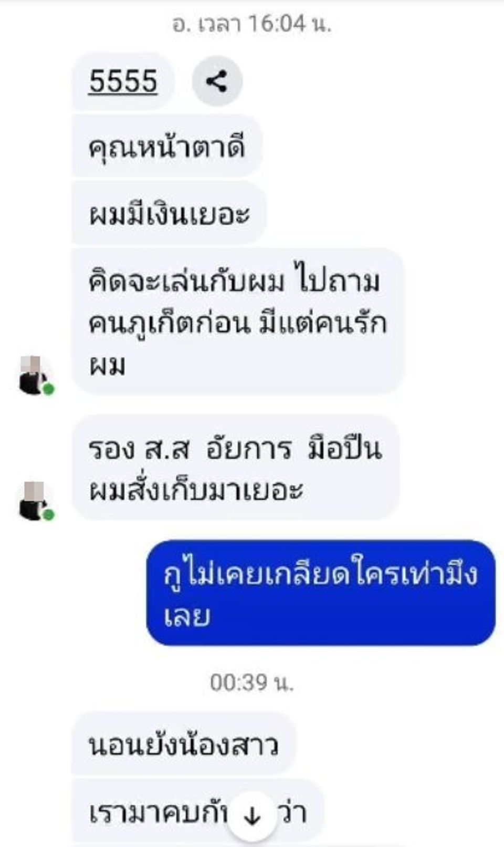Tap the word เลย in blue bubble
Screen dimensions: 504x847
pyautogui.click(x=187, y=615)
